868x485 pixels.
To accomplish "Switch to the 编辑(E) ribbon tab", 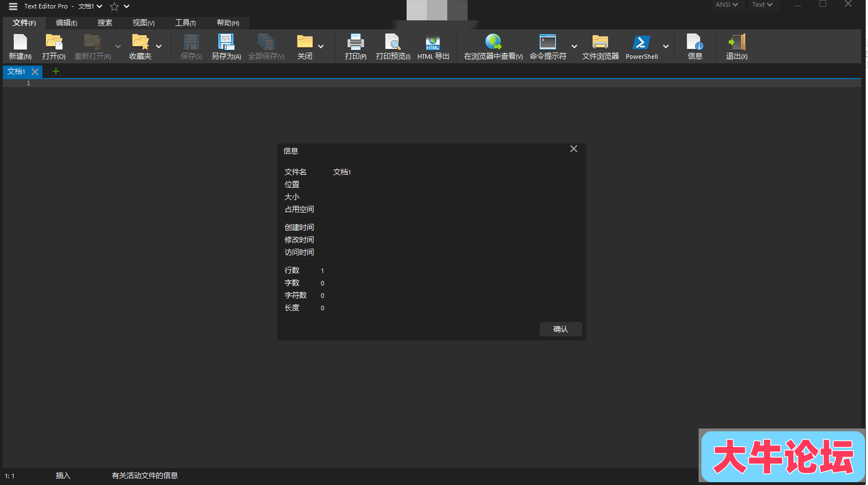I will pos(67,23).
